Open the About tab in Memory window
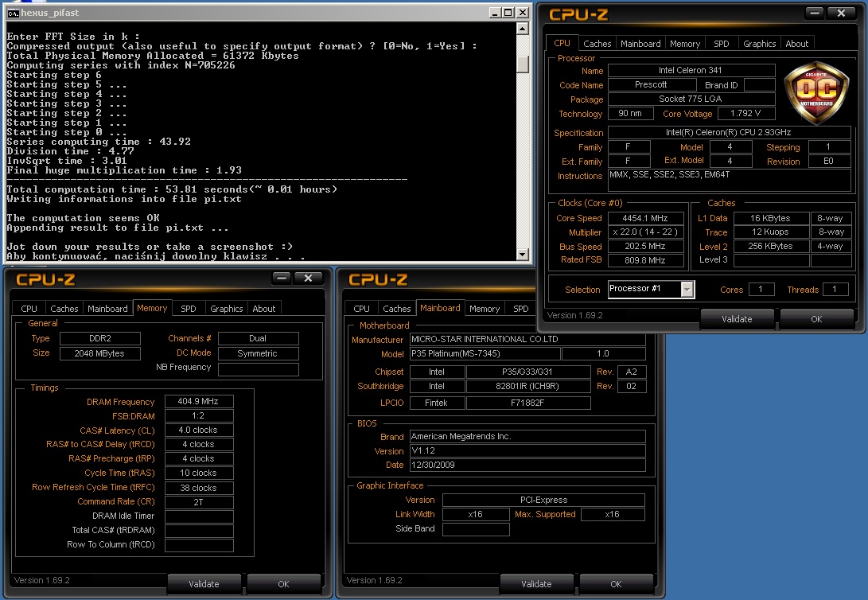868x600 pixels. pyautogui.click(x=263, y=309)
